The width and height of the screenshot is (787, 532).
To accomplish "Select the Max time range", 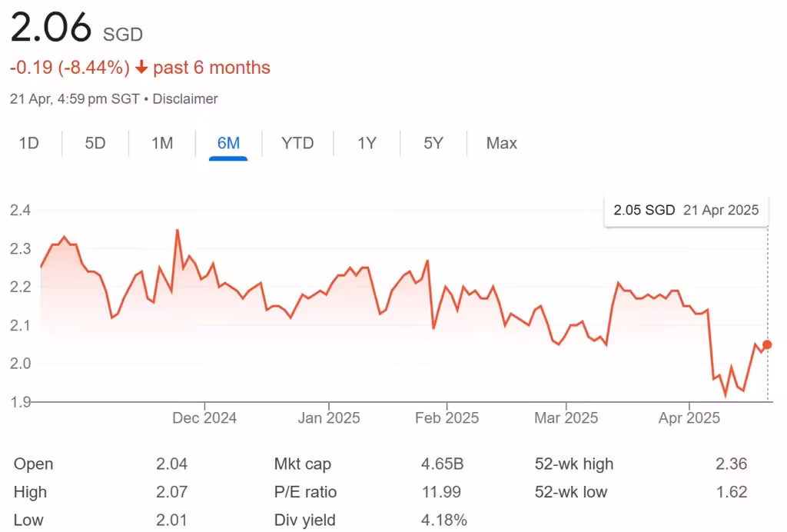I will [x=500, y=143].
